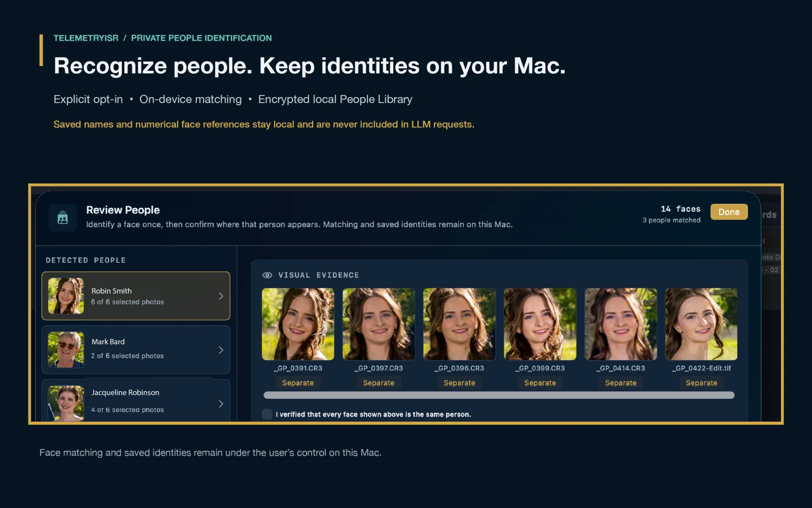Expand the Robin Smith entry chevron
Screen dimensions: 812x508
(x=221, y=296)
